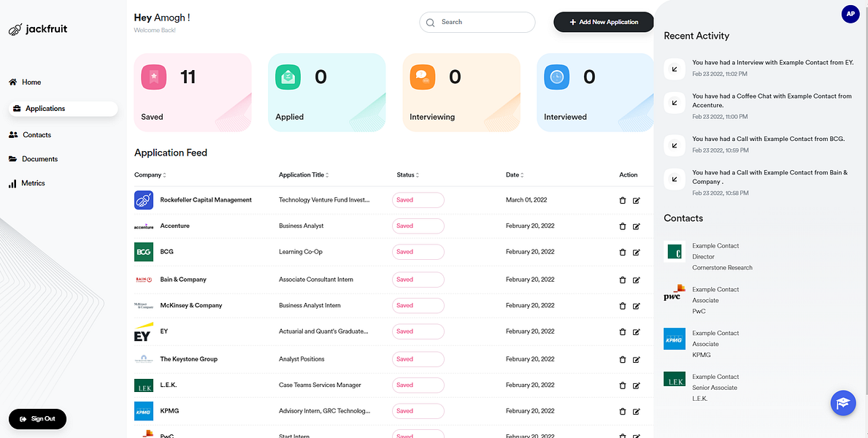Click 'Analyst Positions' application title
Image resolution: width=868 pixels, height=438 pixels.
pyautogui.click(x=302, y=359)
